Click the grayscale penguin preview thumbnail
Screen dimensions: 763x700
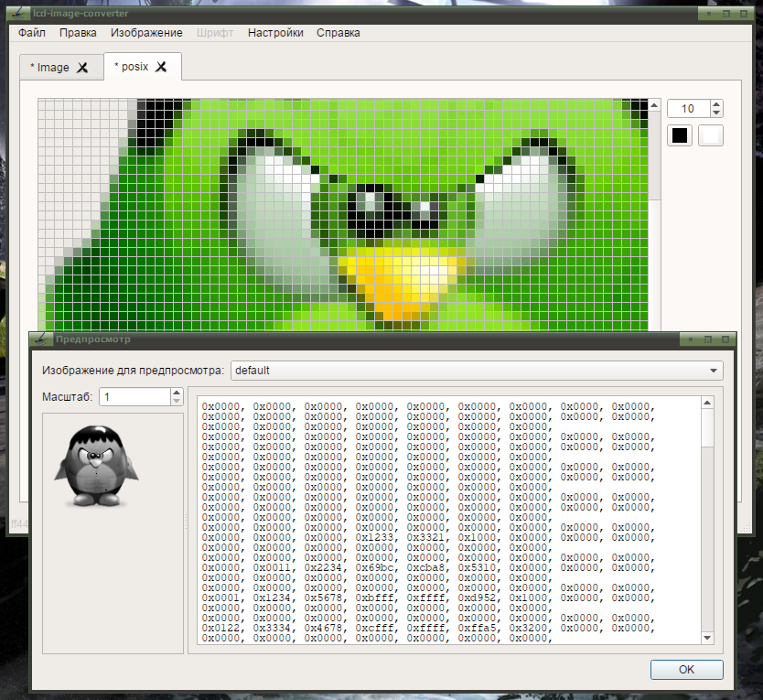[96, 467]
